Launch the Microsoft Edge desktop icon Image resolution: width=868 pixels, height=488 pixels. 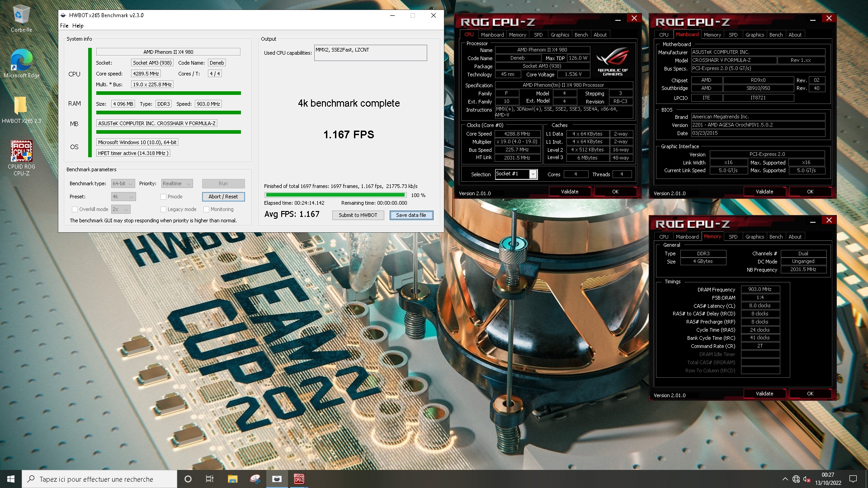21,63
